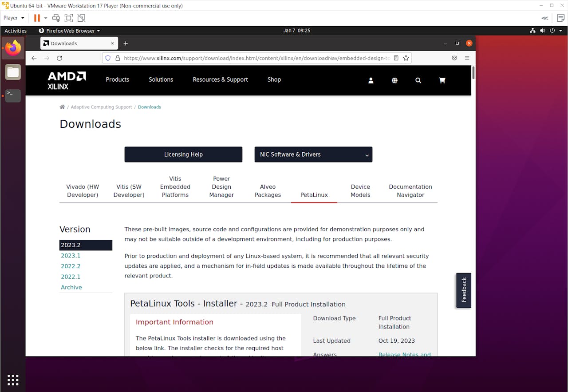Viewport: 568px width, 392px height.
Task: Open Activities overview
Action: pyautogui.click(x=16, y=31)
